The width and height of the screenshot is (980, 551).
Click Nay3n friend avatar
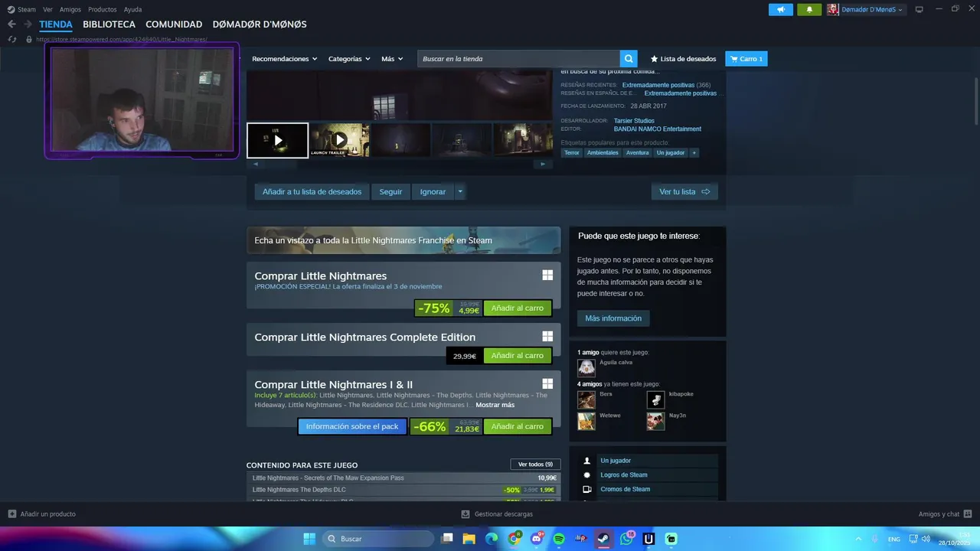pyautogui.click(x=655, y=422)
